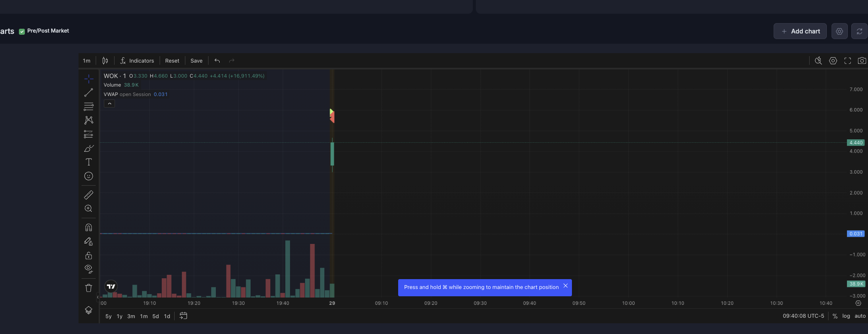Select the trend line drawing tool

[x=88, y=93]
